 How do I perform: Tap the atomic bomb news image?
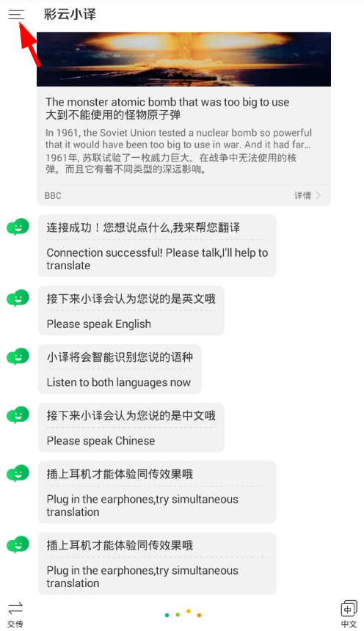183,59
